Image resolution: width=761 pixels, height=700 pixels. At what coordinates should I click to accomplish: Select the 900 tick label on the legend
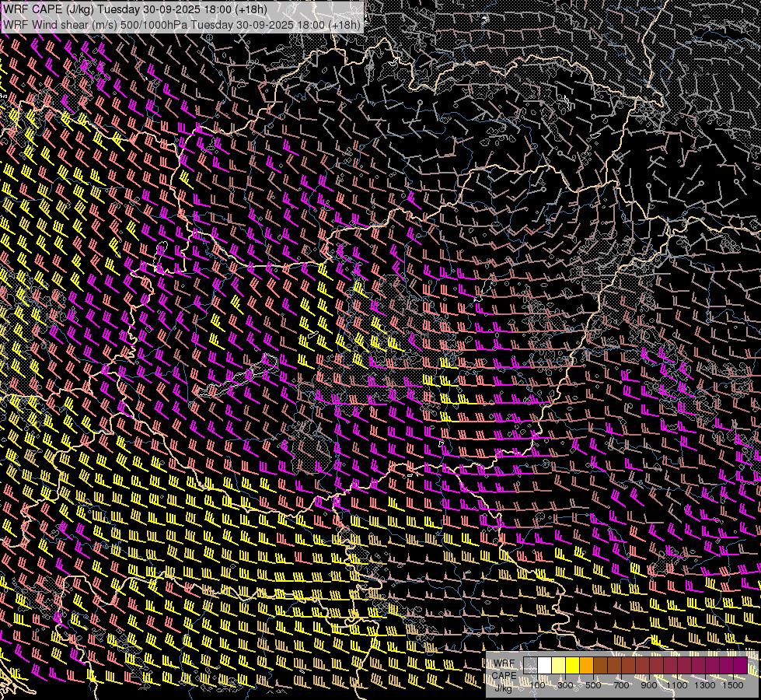click(649, 685)
